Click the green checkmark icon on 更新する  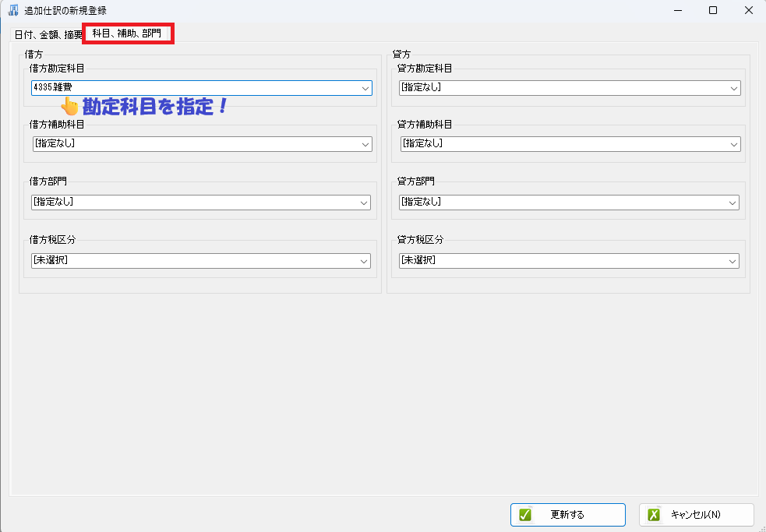click(x=525, y=515)
